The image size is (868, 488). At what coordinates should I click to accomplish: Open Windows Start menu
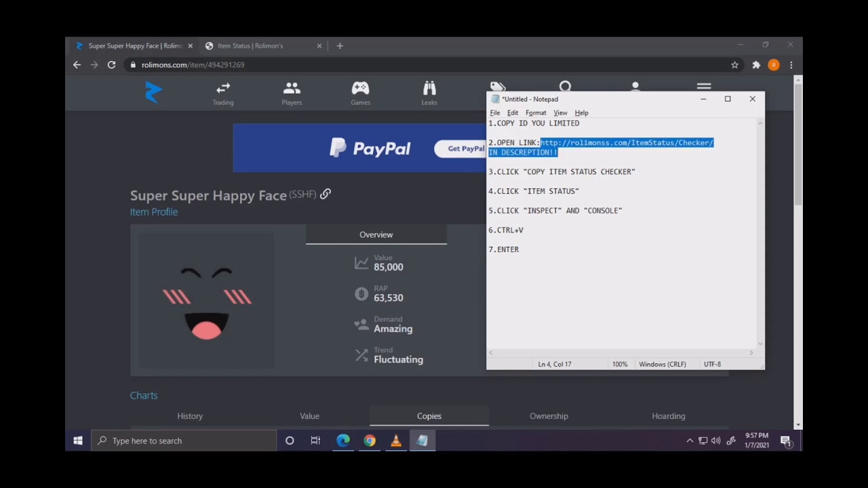pos(78,441)
